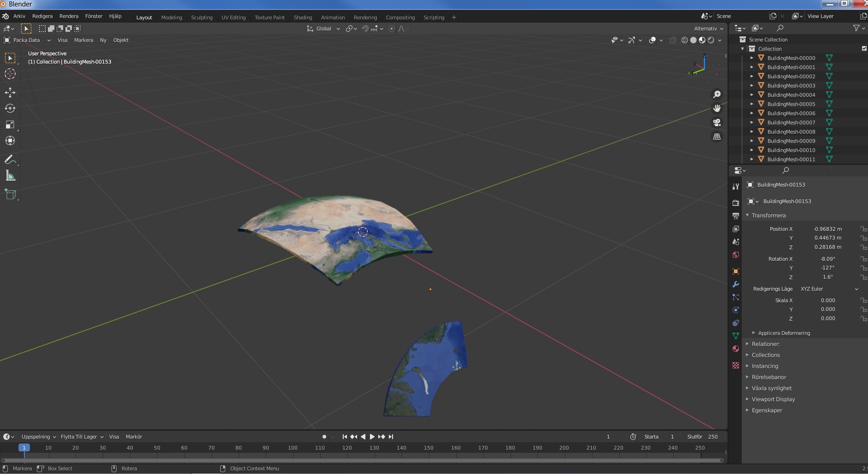Toggle proportional editing
This screenshot has width=868, height=474.
click(392, 29)
